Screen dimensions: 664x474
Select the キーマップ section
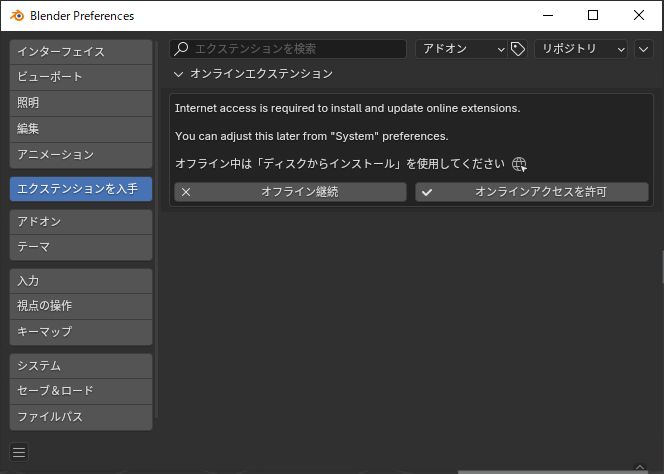(80, 331)
